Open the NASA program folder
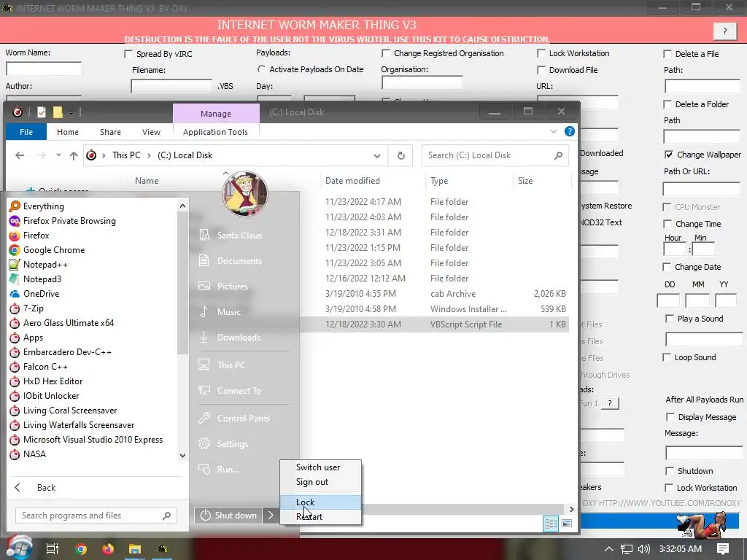 (x=28, y=454)
